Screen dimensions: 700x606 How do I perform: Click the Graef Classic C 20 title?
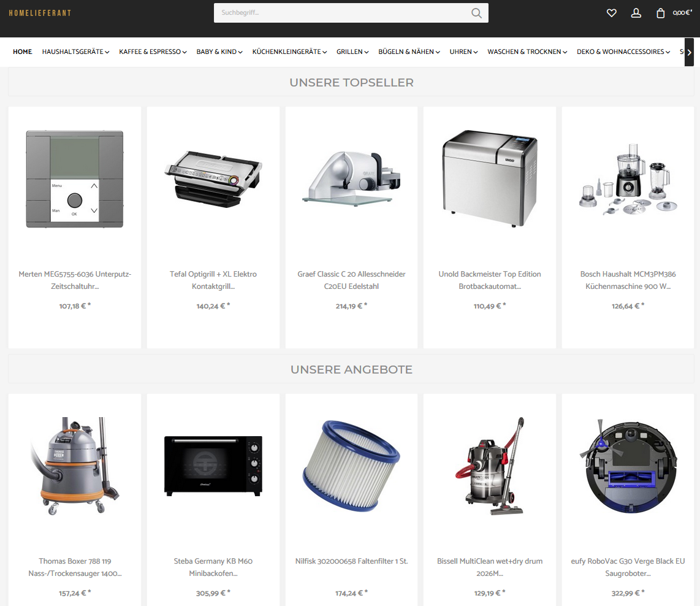pos(351,280)
